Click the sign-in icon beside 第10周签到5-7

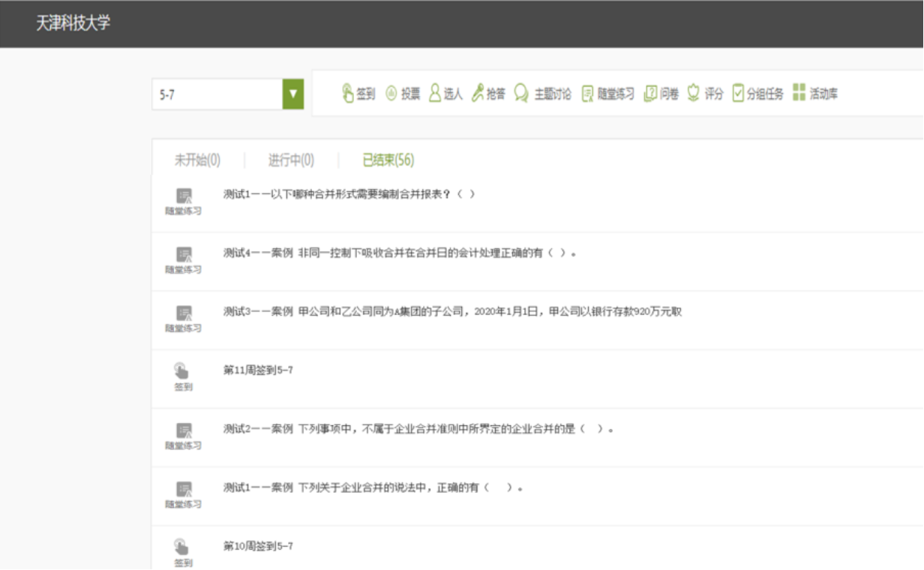(183, 547)
